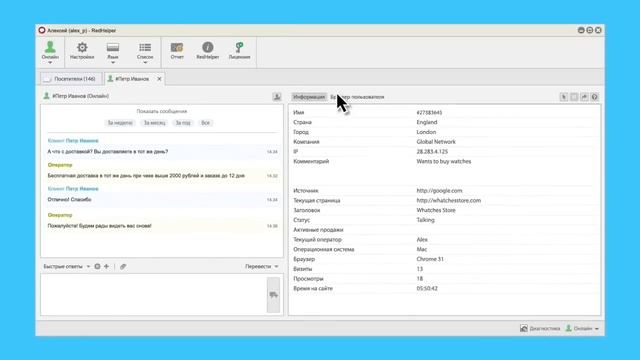The width and height of the screenshot is (640, 360).
Task: Show messages За год
Action: (x=183, y=123)
